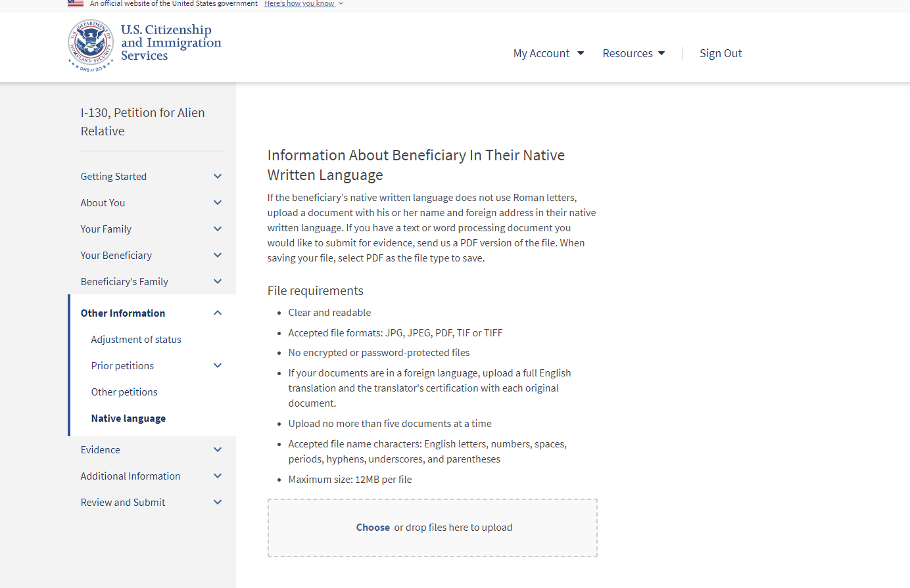Go to Adjustment of status page
Image resolution: width=910 pixels, height=588 pixels.
(x=136, y=339)
